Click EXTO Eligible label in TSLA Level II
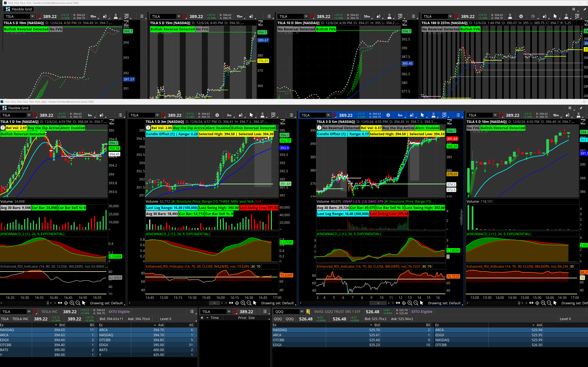Screen dimensions: 588x367 pos(119,312)
